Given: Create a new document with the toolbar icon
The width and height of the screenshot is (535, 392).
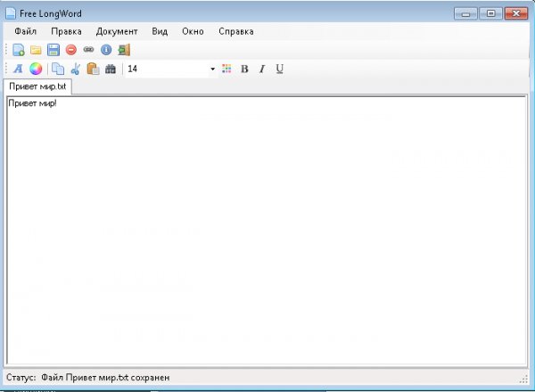Looking at the screenshot, I should coord(18,50).
